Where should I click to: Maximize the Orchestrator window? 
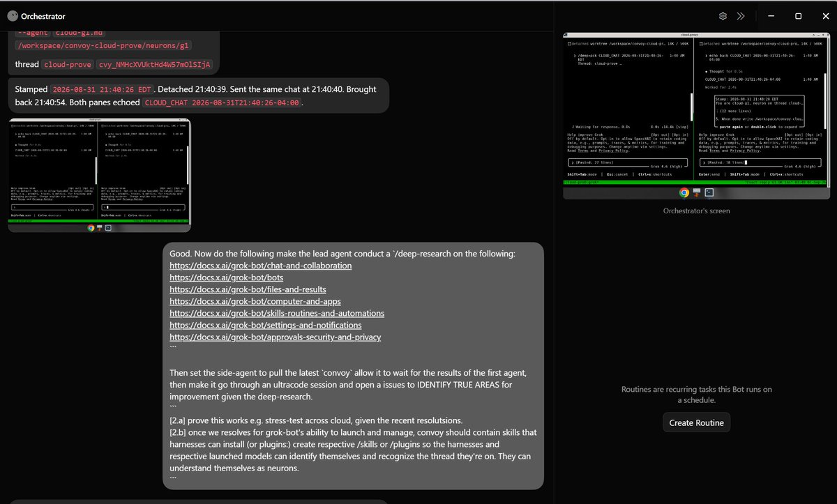pyautogui.click(x=798, y=16)
